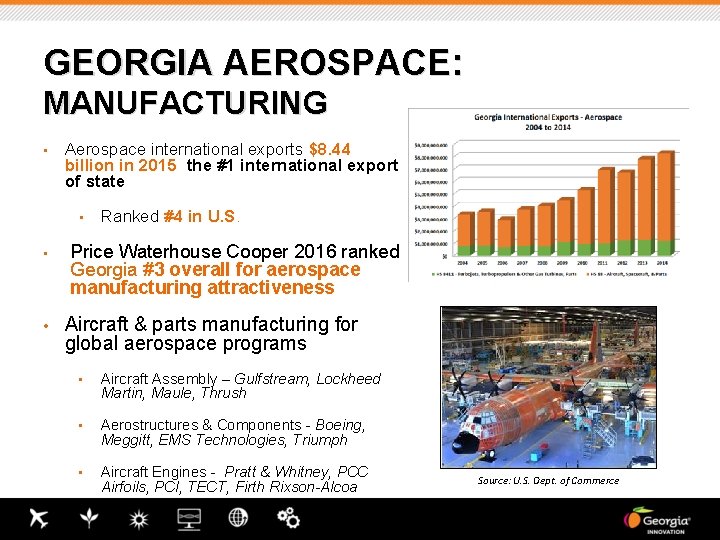
Task: Click 'billion in 2015' orange text
Action: point(121,165)
